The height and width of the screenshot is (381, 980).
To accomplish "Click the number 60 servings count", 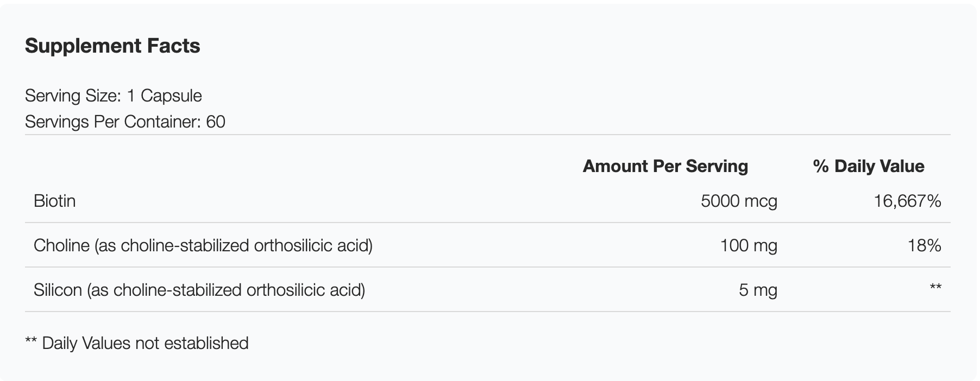I will (216, 122).
